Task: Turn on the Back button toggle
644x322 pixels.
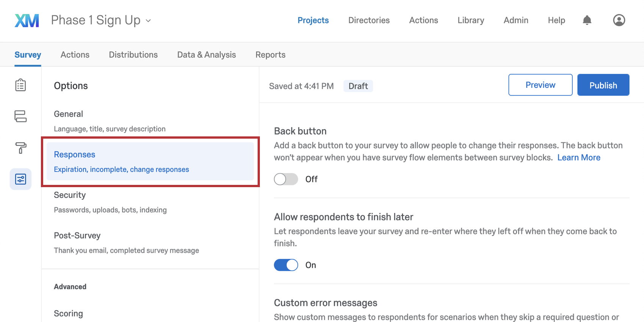Action: point(286,179)
